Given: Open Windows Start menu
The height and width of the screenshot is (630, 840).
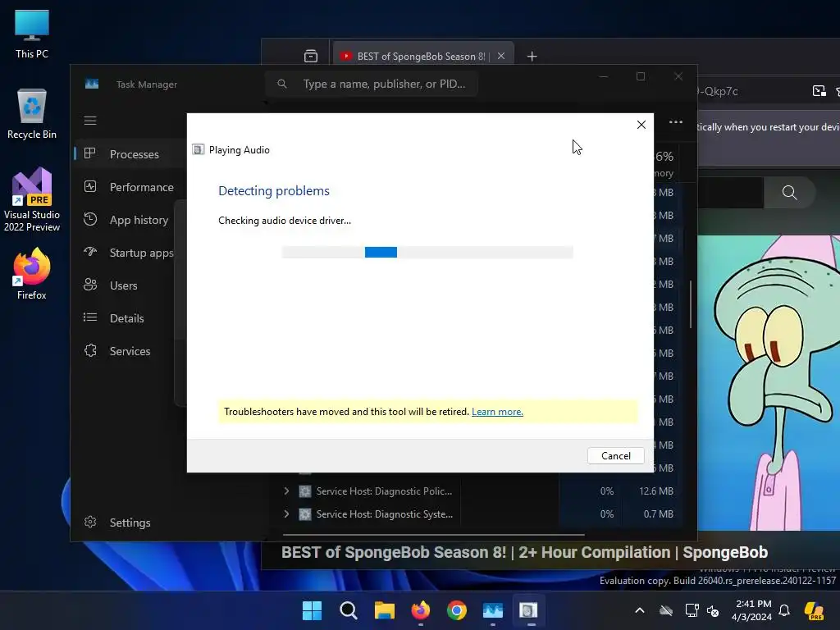Looking at the screenshot, I should pos(312,610).
